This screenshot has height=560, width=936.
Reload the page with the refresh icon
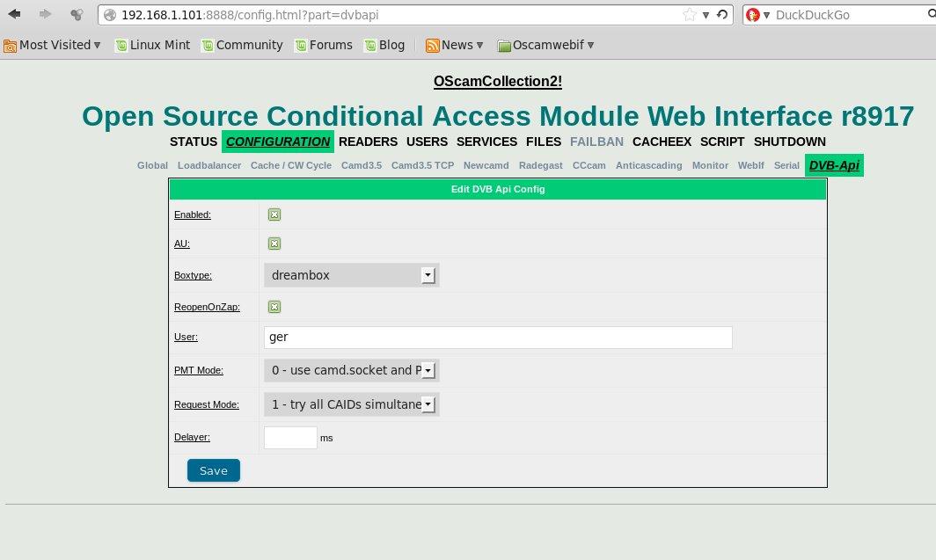point(722,14)
